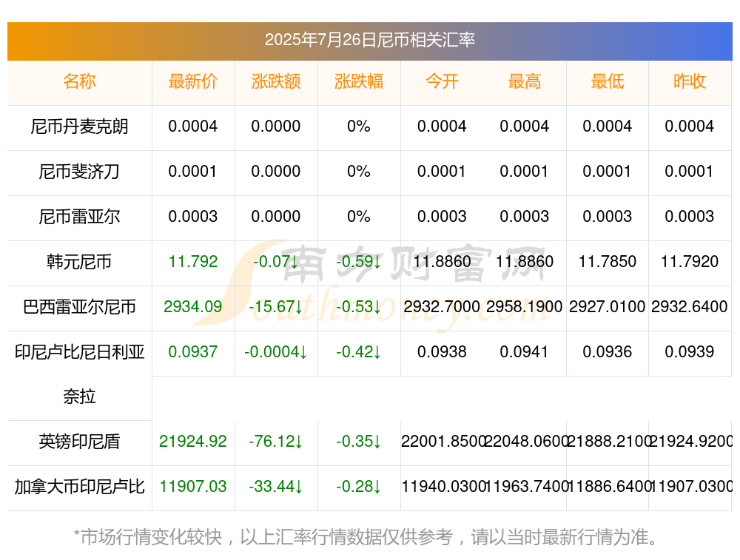Click the 尼币雷亚尔 row name
The width and height of the screenshot is (740, 560).
click(x=79, y=217)
